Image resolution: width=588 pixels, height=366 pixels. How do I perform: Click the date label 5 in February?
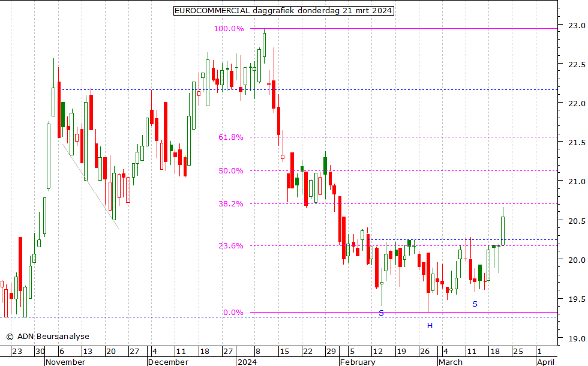pyautogui.click(x=352, y=352)
